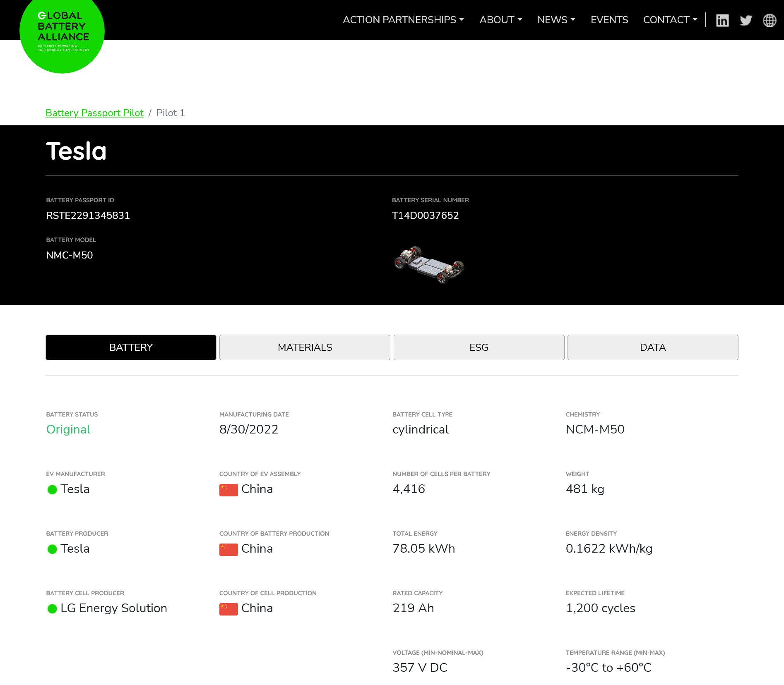Click chemistry value NCM-M50

(x=595, y=429)
